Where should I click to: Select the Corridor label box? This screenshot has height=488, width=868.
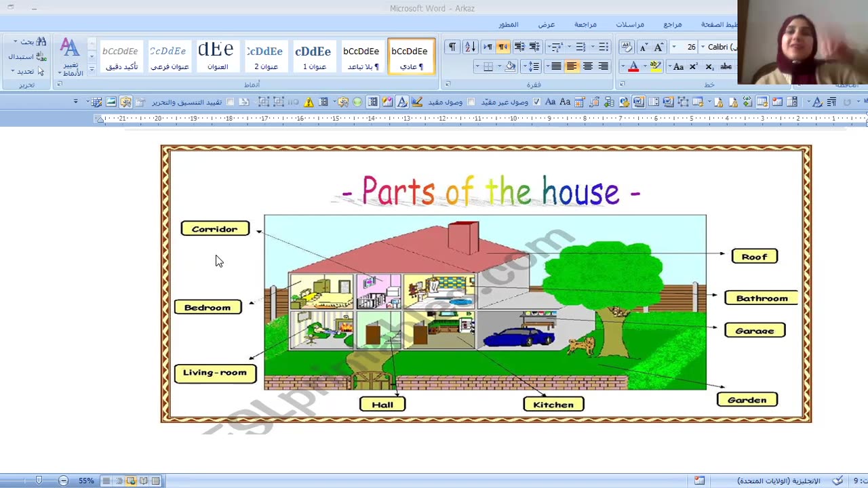pos(215,229)
